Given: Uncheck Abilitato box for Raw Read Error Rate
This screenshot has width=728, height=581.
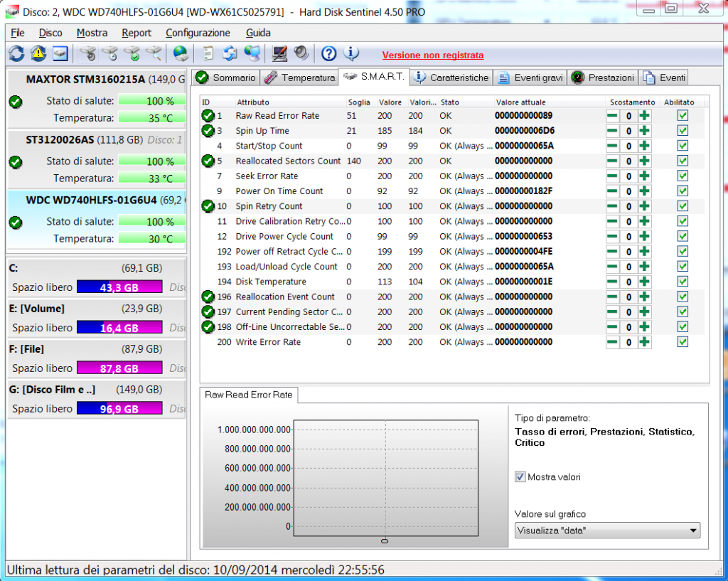Looking at the screenshot, I should tap(682, 116).
